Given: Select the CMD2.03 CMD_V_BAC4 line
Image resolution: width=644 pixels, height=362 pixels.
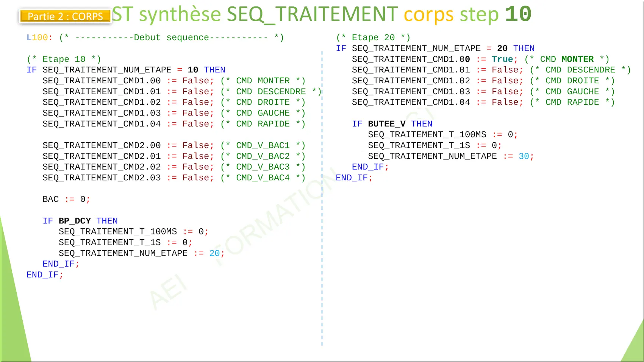Looking at the screenshot, I should pyautogui.click(x=174, y=178).
